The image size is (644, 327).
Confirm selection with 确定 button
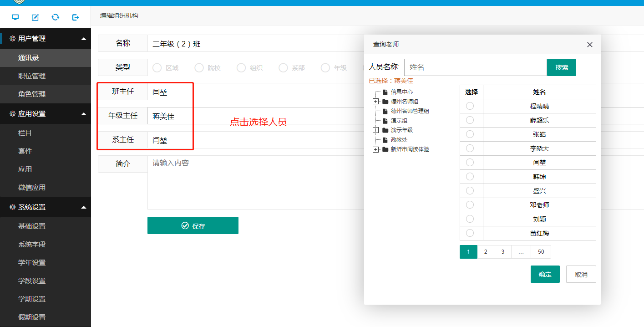(x=545, y=274)
